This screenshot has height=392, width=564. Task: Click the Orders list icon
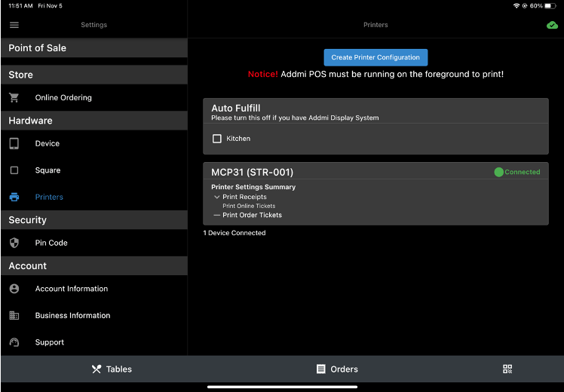[321, 369]
